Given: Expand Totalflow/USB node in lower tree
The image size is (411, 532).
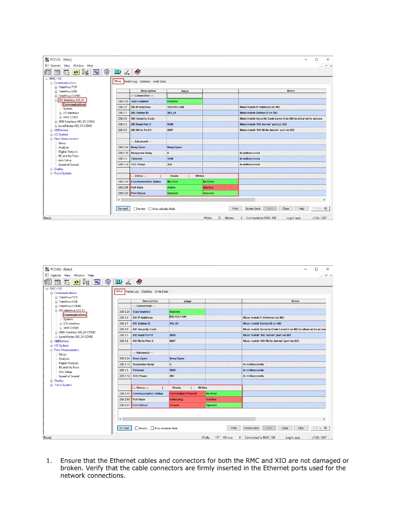Looking at the screenshot, I should pos(56,302).
